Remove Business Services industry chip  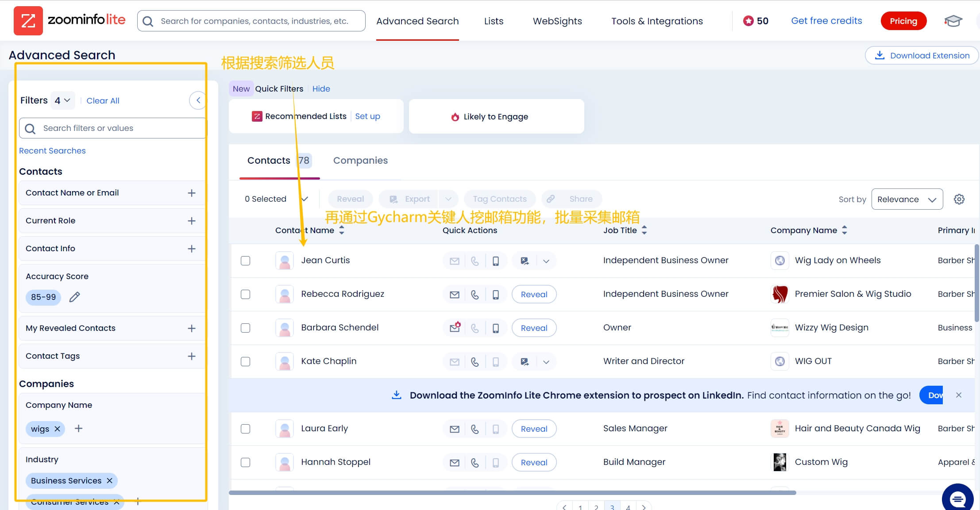pyautogui.click(x=109, y=481)
